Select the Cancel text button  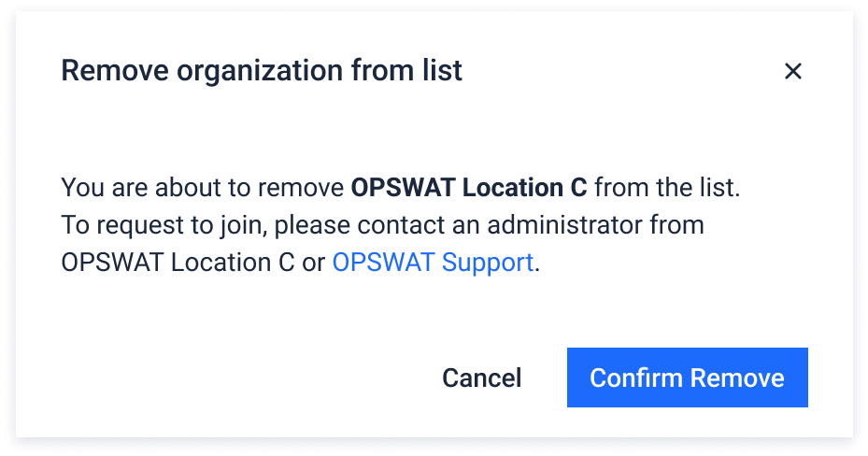point(481,378)
